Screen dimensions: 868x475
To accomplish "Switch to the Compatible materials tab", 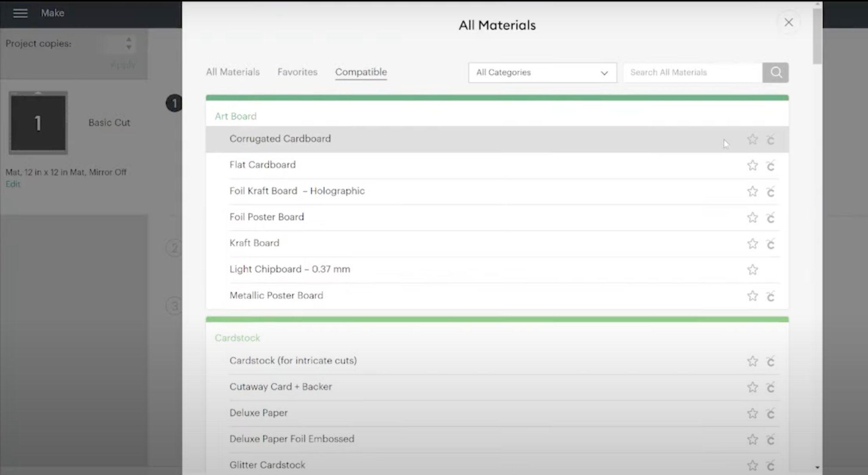I will [x=361, y=72].
